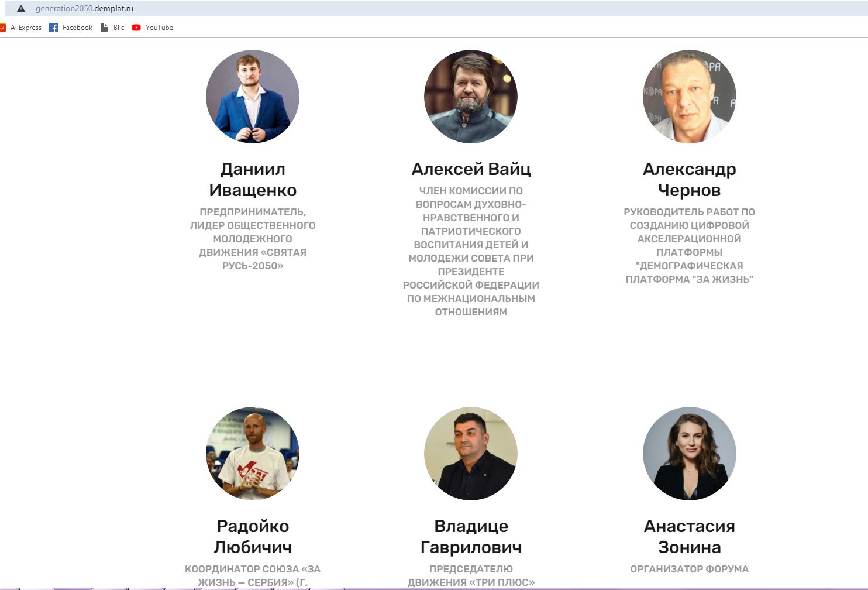Select the name heading Алексей Вайц
This screenshot has width=868, height=590.
(x=471, y=169)
